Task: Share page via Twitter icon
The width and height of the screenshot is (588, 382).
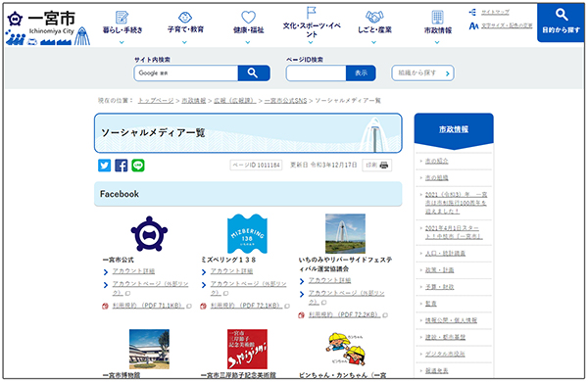Action: click(x=104, y=166)
